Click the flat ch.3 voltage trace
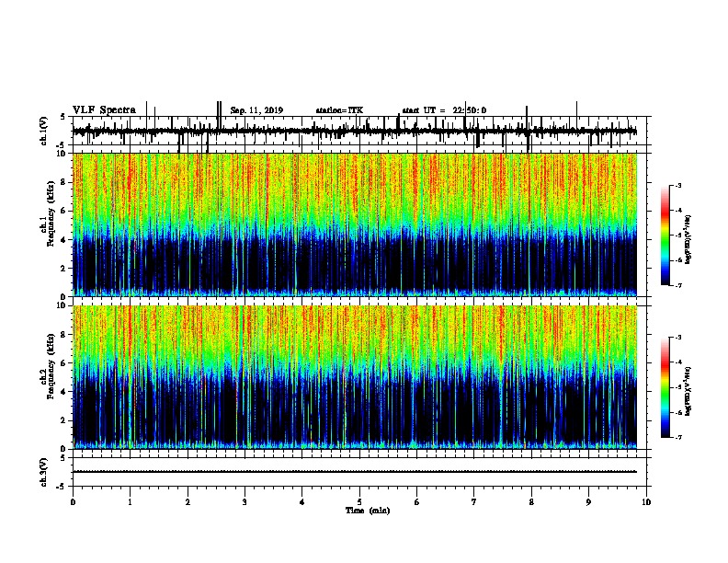 coord(354,472)
